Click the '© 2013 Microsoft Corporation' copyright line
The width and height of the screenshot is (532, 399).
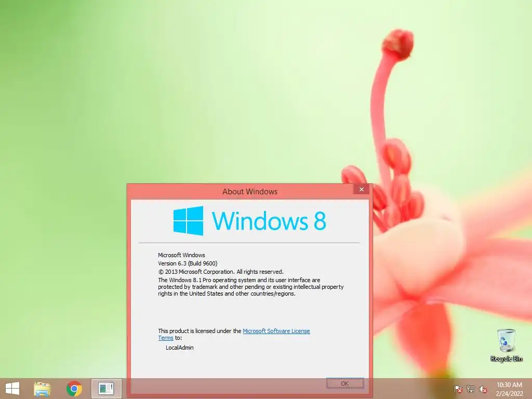coord(220,272)
